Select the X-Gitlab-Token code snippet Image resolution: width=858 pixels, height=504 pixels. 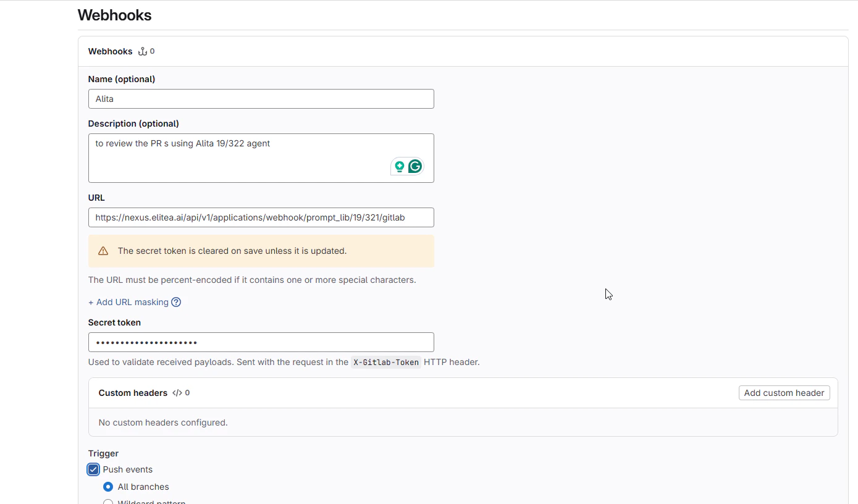click(x=385, y=362)
